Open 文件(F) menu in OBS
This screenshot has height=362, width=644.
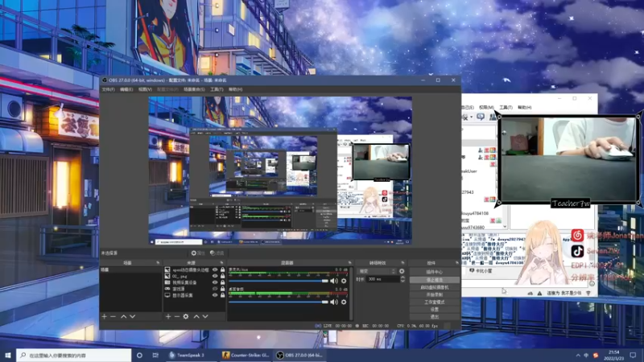pos(109,89)
